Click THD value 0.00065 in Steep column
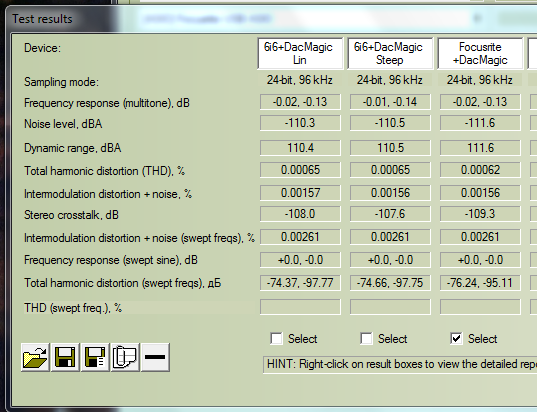The height and width of the screenshot is (412, 537). click(390, 170)
